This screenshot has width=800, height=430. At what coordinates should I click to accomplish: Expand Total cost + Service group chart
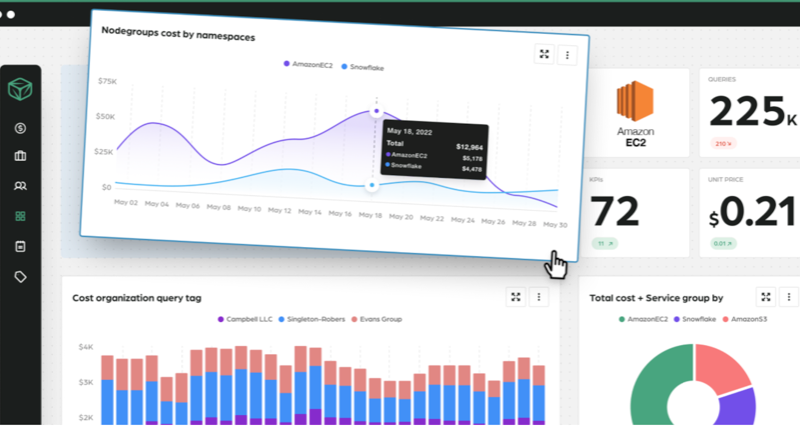(x=766, y=297)
